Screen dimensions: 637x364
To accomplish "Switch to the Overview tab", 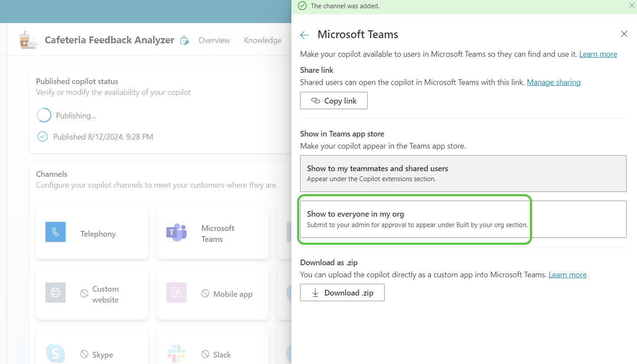I will point(214,40).
